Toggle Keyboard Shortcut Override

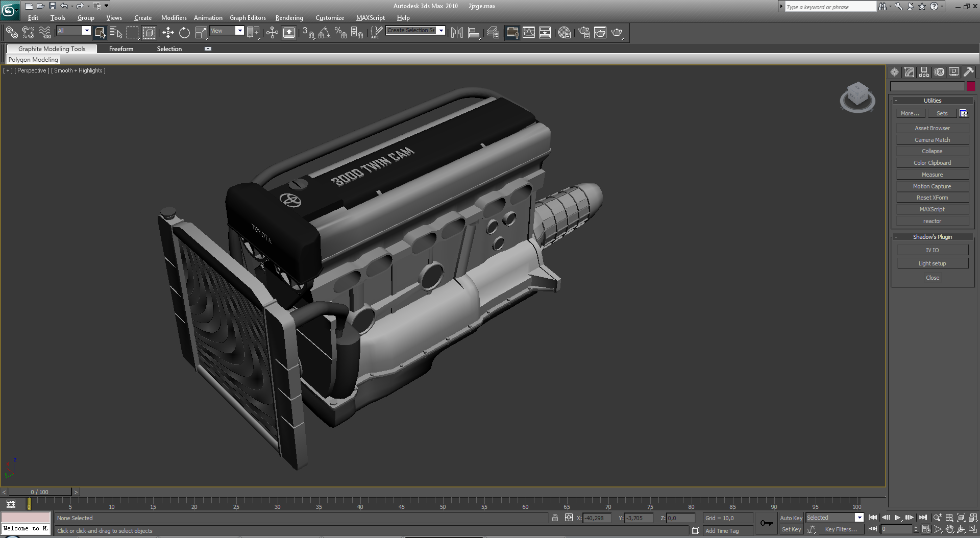tap(289, 33)
